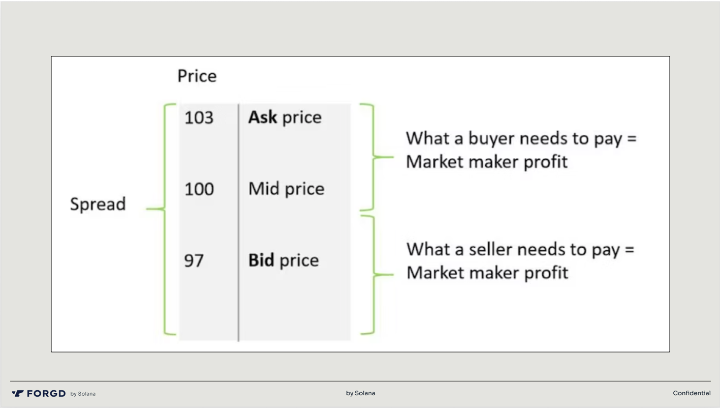The image size is (722, 408).
Task: Click the Ask price label
Action: coord(285,117)
